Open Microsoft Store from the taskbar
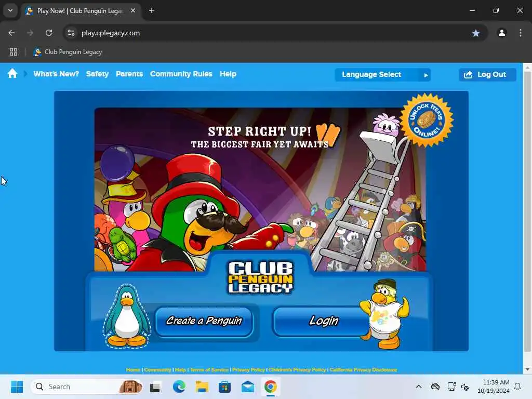Screen dimensions: 532x399 coord(224,387)
